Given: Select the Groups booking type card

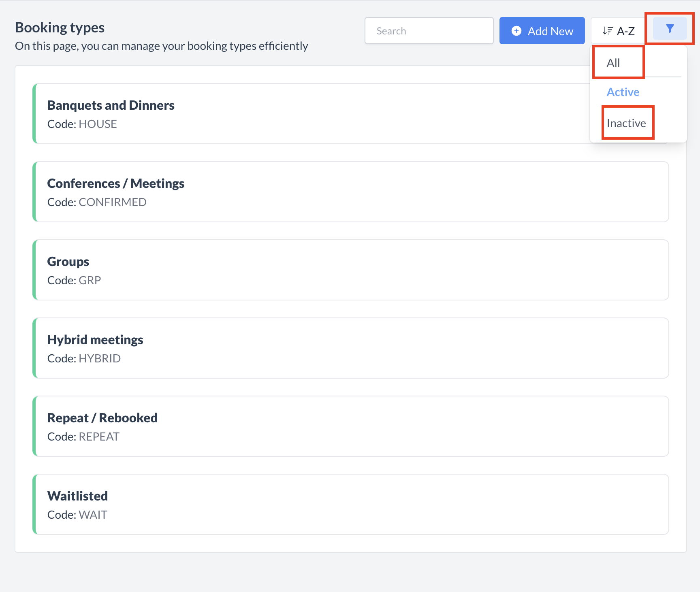Looking at the screenshot, I should pos(312,270).
